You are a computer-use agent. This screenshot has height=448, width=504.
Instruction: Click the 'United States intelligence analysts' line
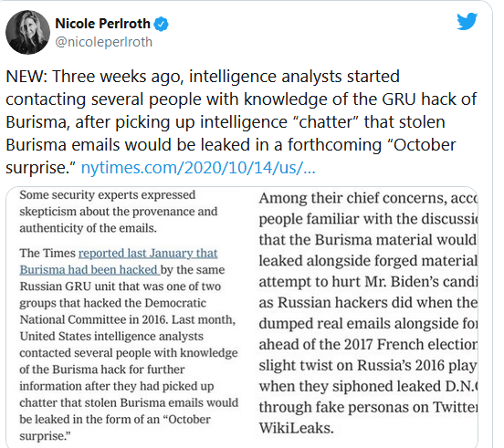coord(111,337)
